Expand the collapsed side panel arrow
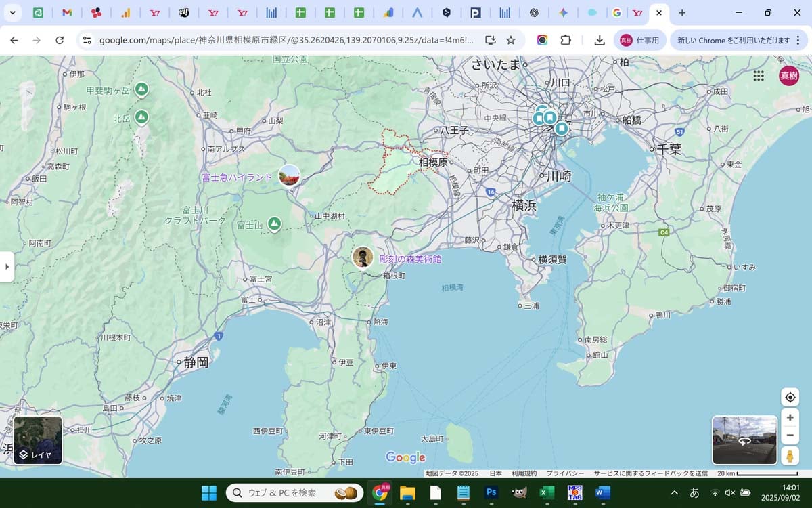Viewport: 812px width, 508px height. pyautogui.click(x=7, y=266)
